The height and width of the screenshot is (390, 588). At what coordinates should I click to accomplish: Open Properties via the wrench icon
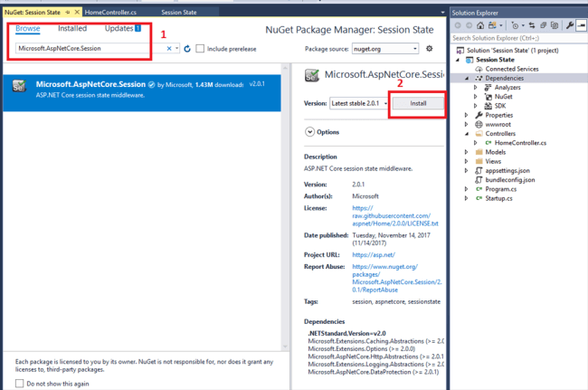[570, 25]
